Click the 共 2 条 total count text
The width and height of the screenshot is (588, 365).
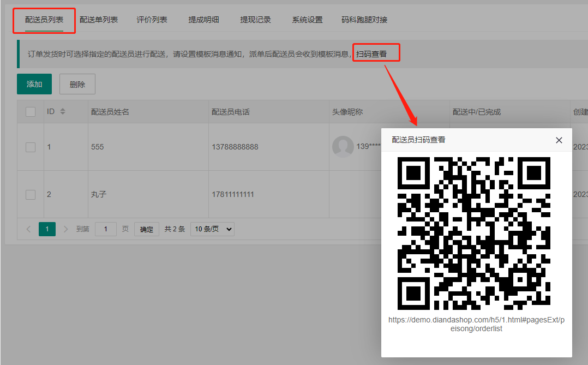pos(175,229)
